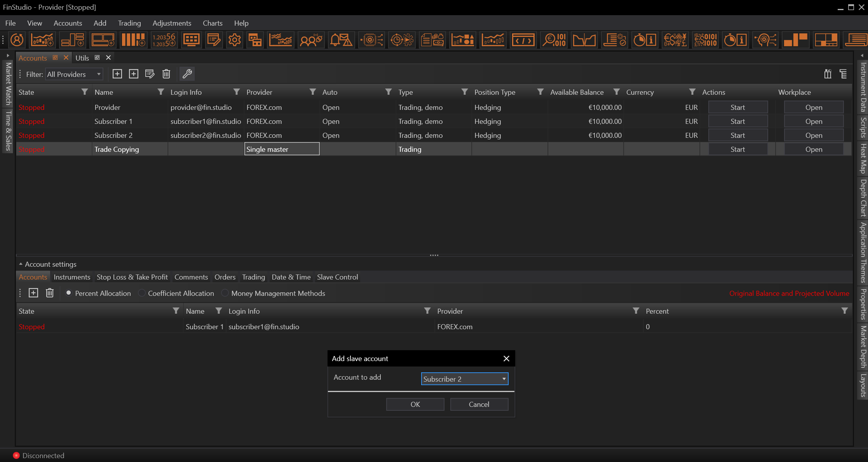Click the wrench settings icon in Accounts toolbar

(187, 74)
